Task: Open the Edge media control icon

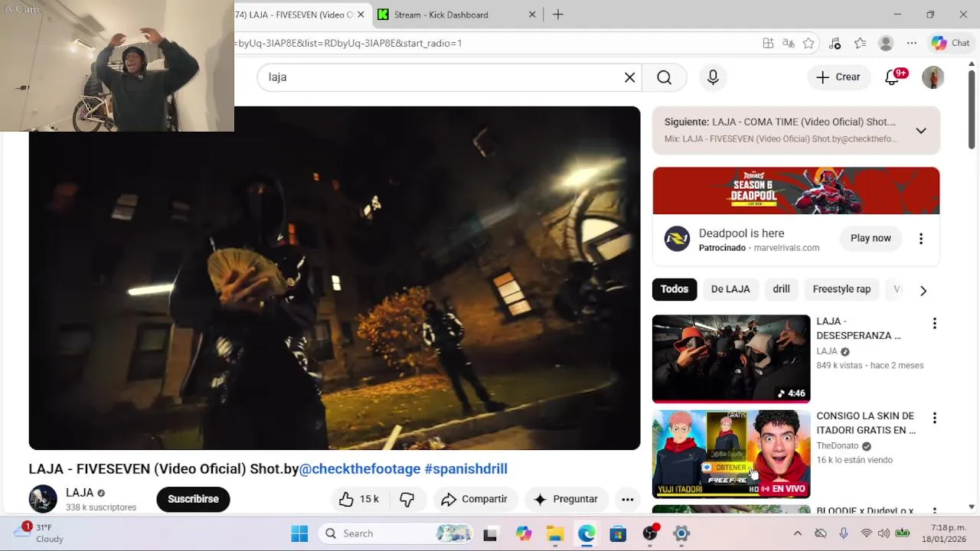Action: tap(835, 44)
